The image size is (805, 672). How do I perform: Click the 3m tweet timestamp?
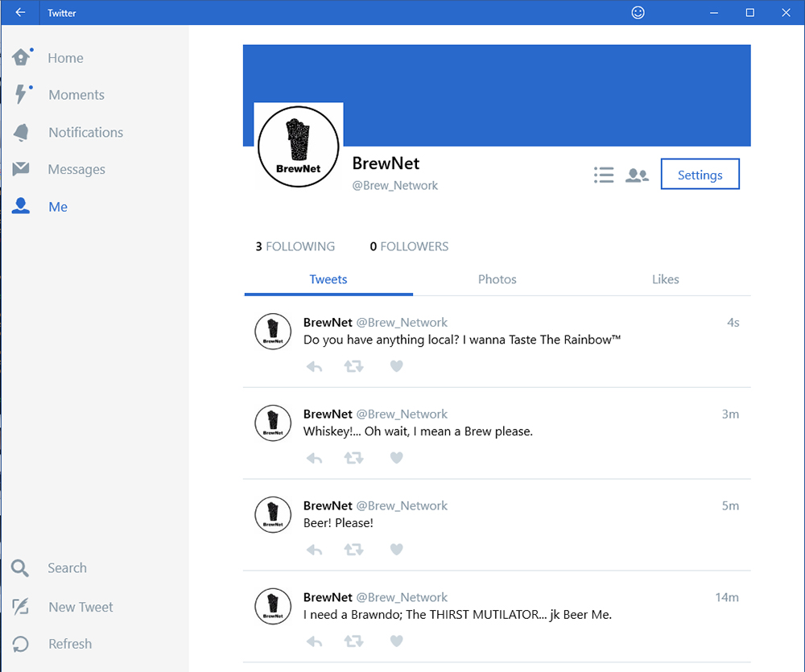(x=730, y=414)
